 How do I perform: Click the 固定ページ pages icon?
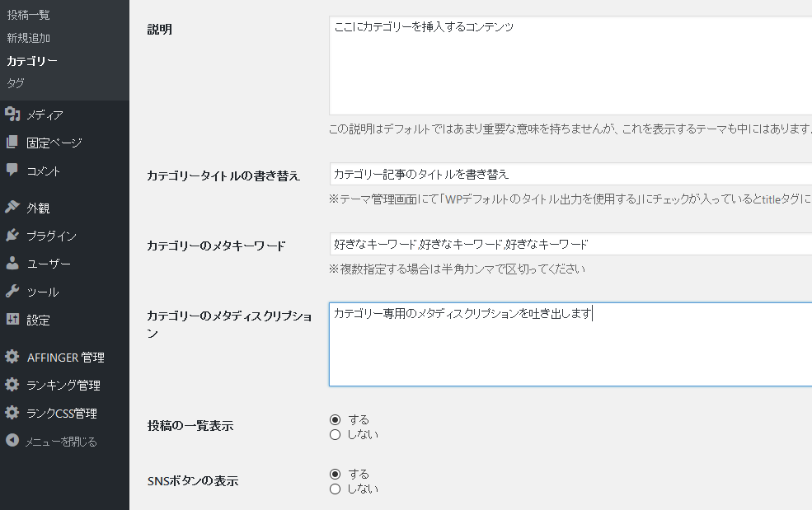click(x=12, y=142)
